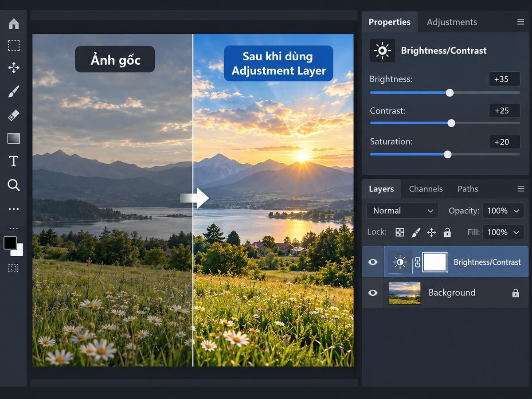Click the Brightness value field +35
532x399 pixels.
click(x=505, y=79)
